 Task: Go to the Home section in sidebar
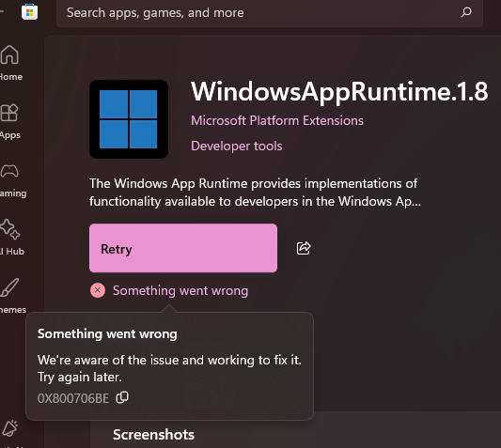click(x=10, y=63)
